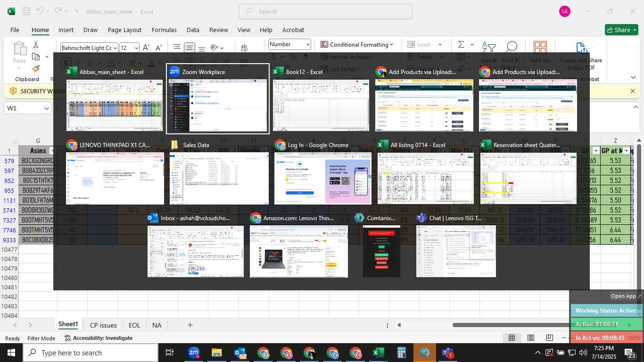
Task: Switch to Zoom Workplace window thumbnail
Action: 218,99
